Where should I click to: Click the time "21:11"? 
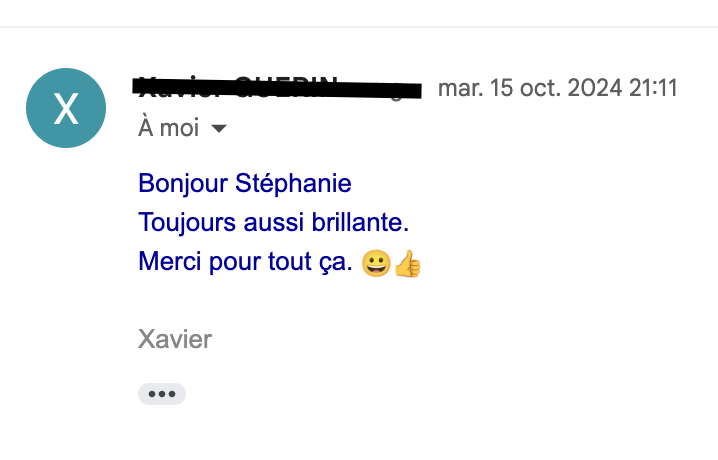[653, 88]
